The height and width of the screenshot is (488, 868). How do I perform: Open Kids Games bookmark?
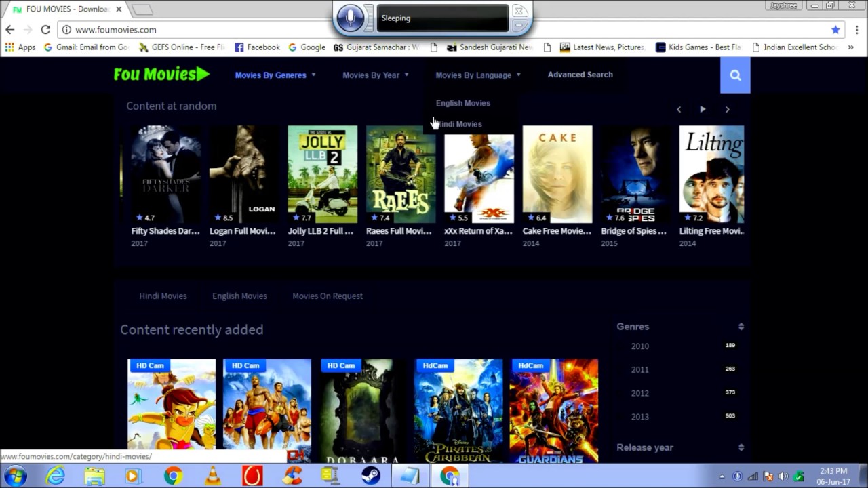coord(698,47)
